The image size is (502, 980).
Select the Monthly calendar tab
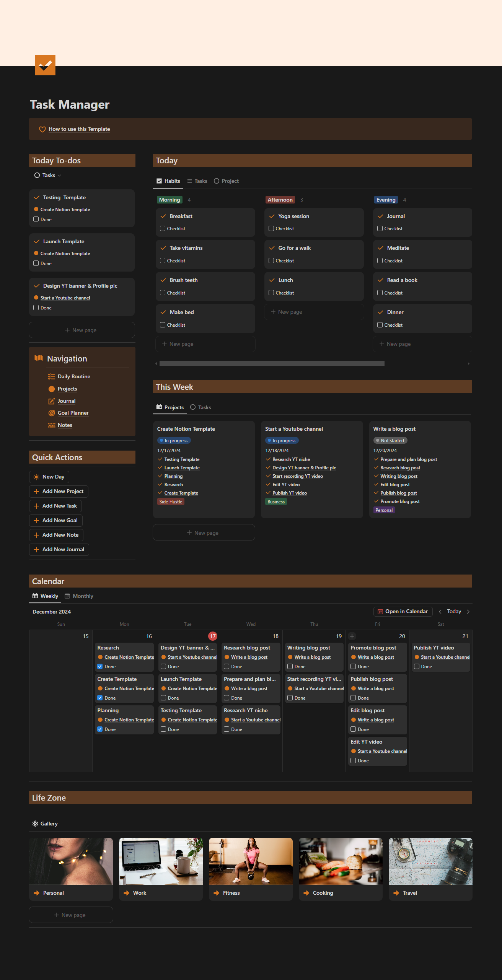79,596
